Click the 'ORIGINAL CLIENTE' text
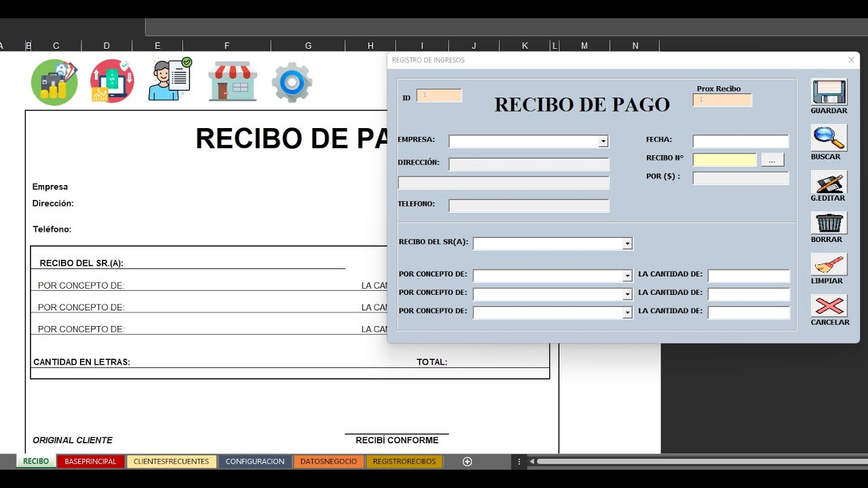 coord(73,440)
